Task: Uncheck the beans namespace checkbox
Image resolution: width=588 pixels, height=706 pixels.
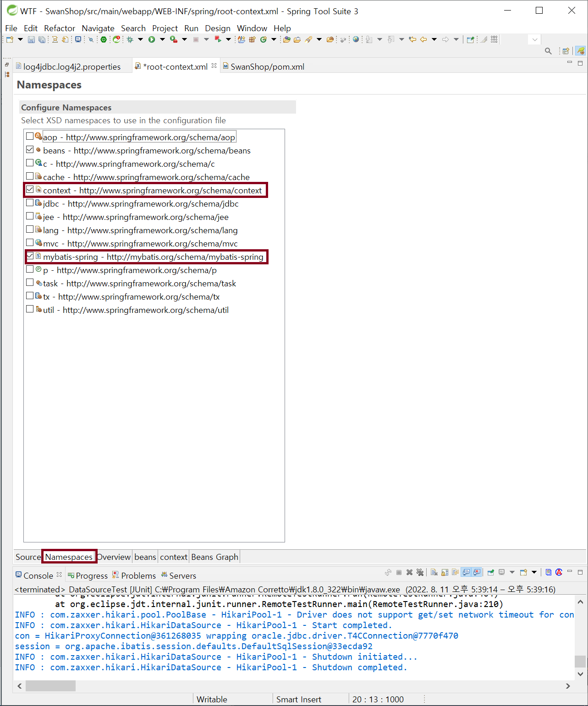Action: click(x=30, y=149)
